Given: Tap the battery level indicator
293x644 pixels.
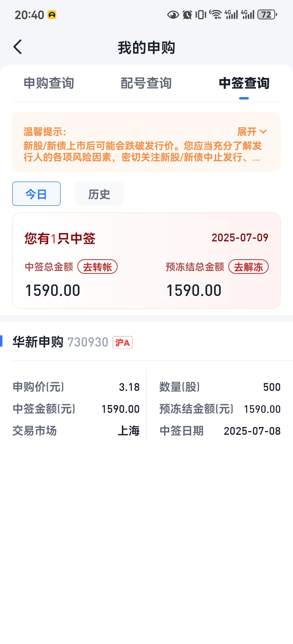Looking at the screenshot, I should click(267, 15).
